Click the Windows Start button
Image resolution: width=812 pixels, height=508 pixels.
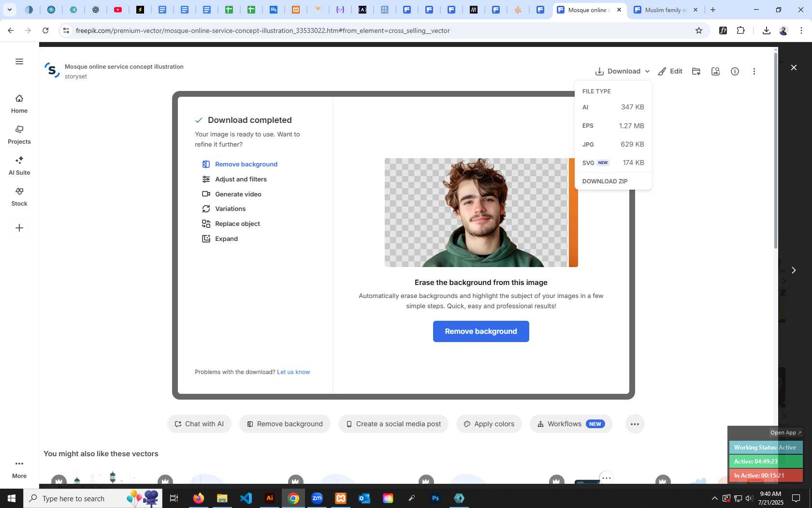pos(12,498)
